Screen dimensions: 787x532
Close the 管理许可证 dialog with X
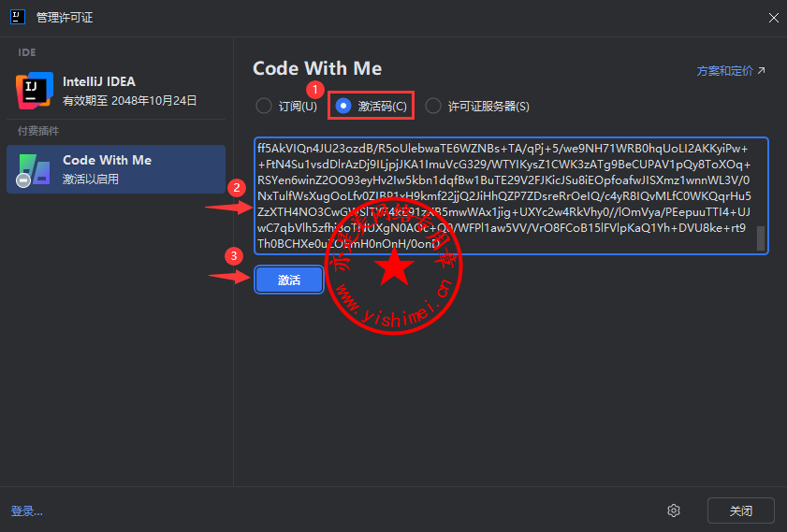(774, 18)
